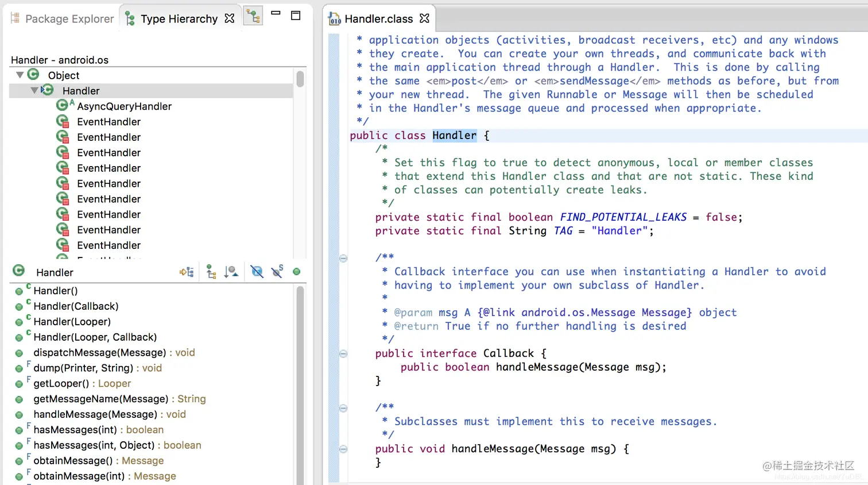Viewport: 868px width, 485px height.
Task: Collapse the Handler node in hierarchy tree
Action: click(34, 90)
